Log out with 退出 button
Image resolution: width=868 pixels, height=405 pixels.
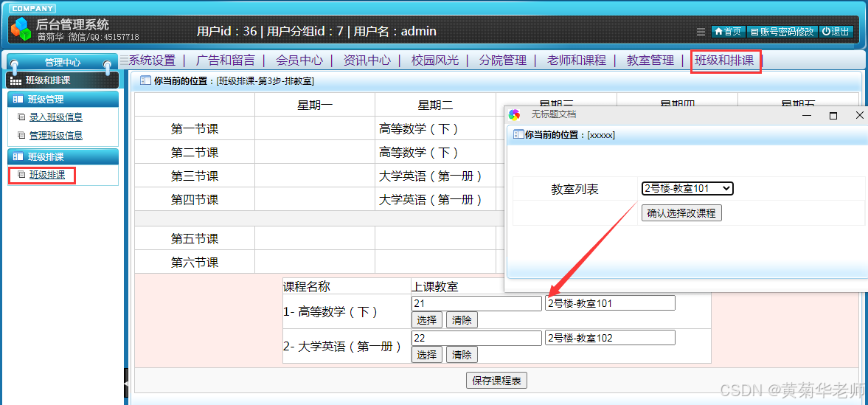click(x=836, y=32)
